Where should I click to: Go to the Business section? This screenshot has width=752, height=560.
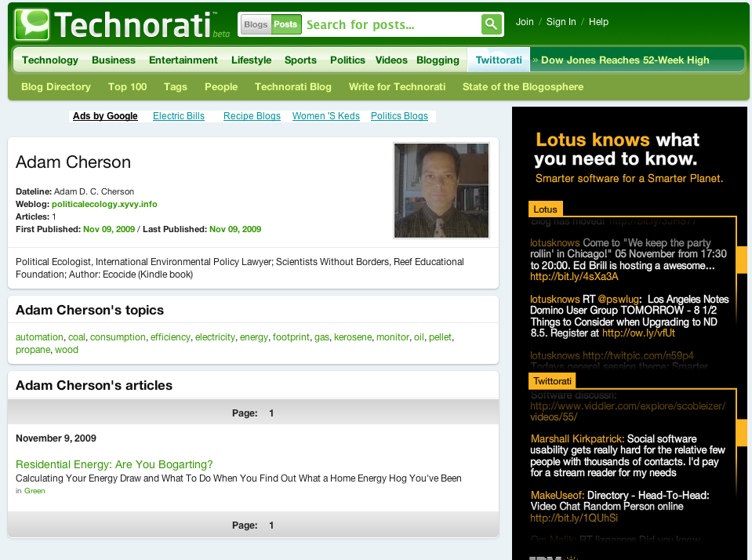[114, 60]
